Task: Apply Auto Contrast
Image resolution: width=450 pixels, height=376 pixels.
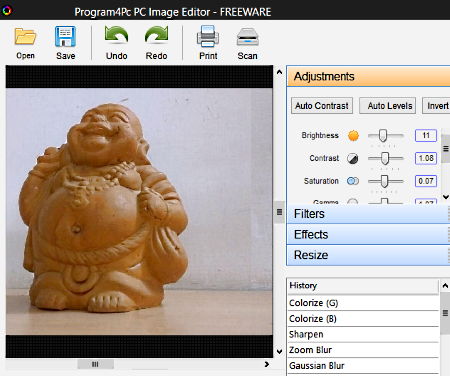Action: (322, 106)
